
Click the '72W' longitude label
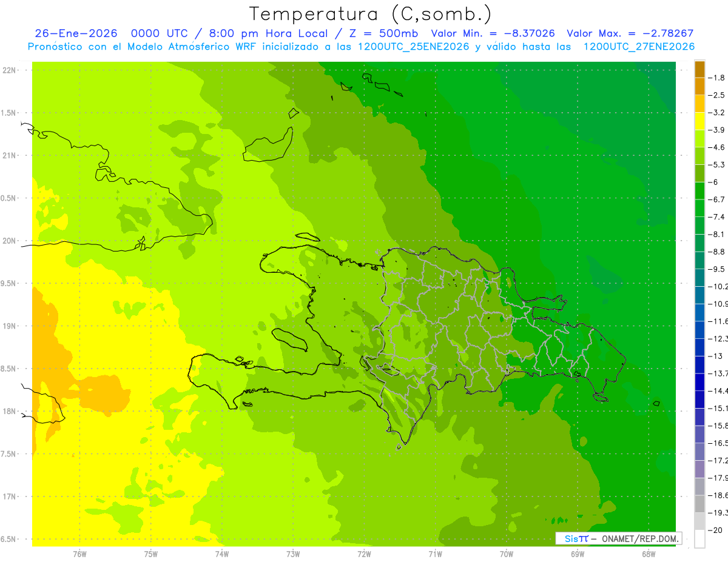[364, 554]
